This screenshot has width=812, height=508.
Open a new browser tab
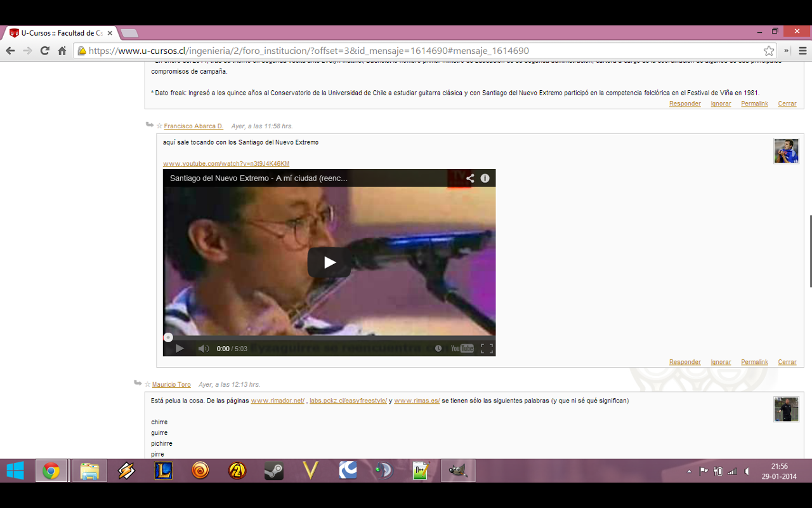[129, 33]
